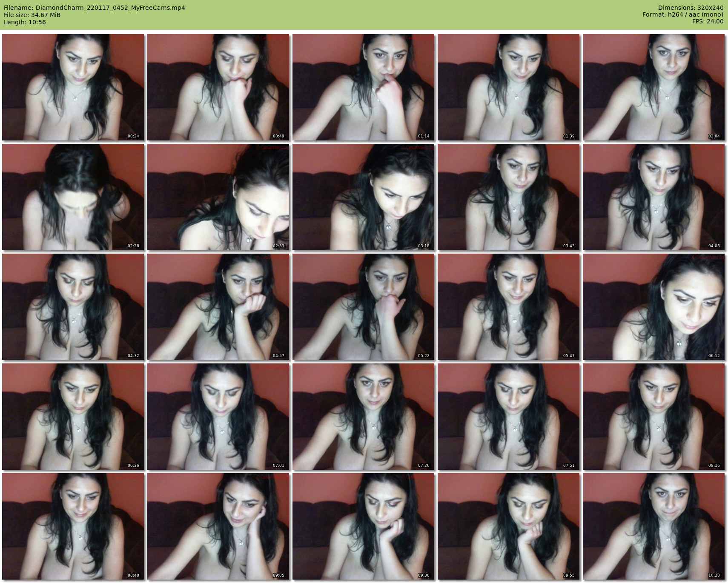Click the Filename text in the header
Viewport: 728px width, 583px height.
tap(95, 8)
